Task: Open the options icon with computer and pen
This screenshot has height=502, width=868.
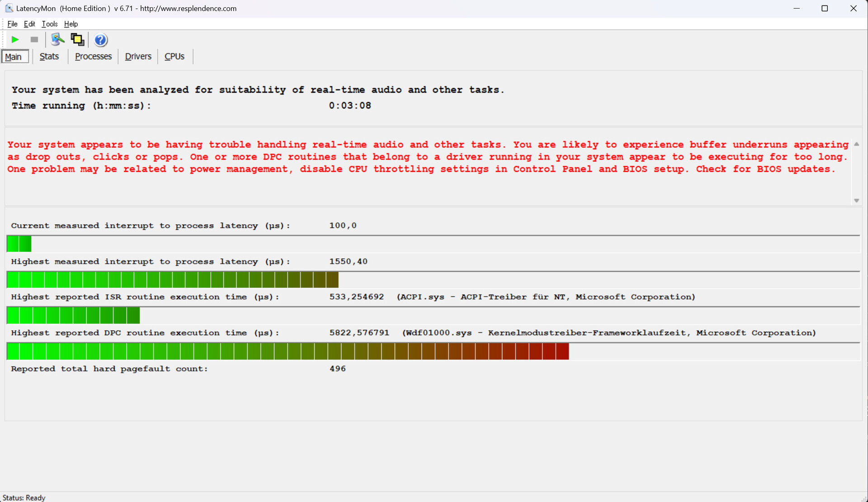Action: [57, 40]
